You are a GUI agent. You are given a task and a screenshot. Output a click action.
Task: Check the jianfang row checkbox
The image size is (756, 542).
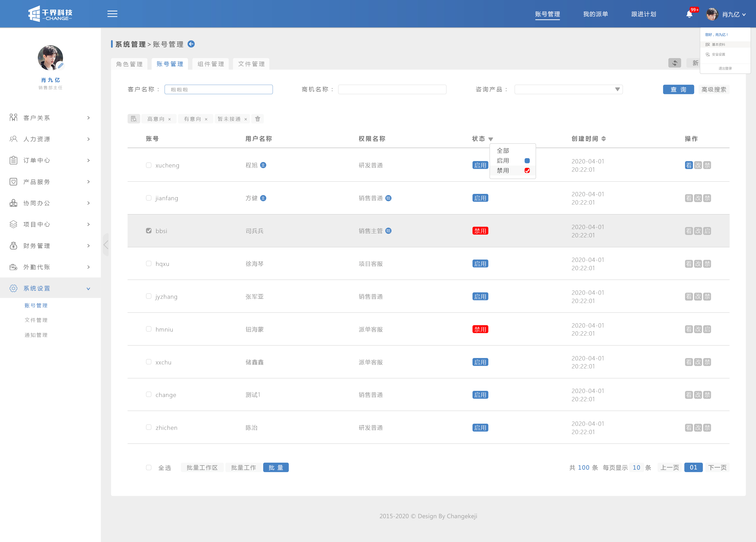coord(149,198)
